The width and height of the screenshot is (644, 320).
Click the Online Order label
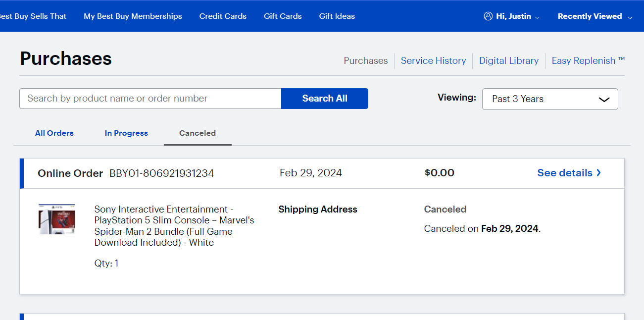coord(70,173)
